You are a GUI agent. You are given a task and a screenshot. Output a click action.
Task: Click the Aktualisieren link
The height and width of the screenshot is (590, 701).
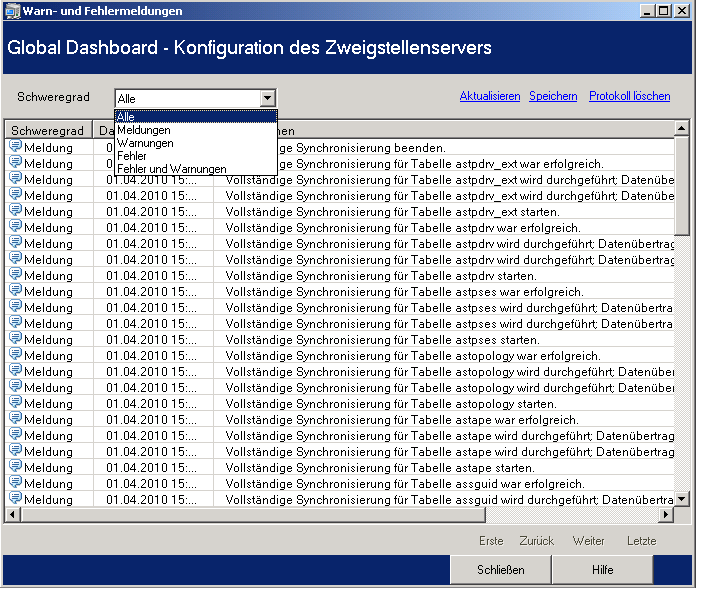(490, 96)
